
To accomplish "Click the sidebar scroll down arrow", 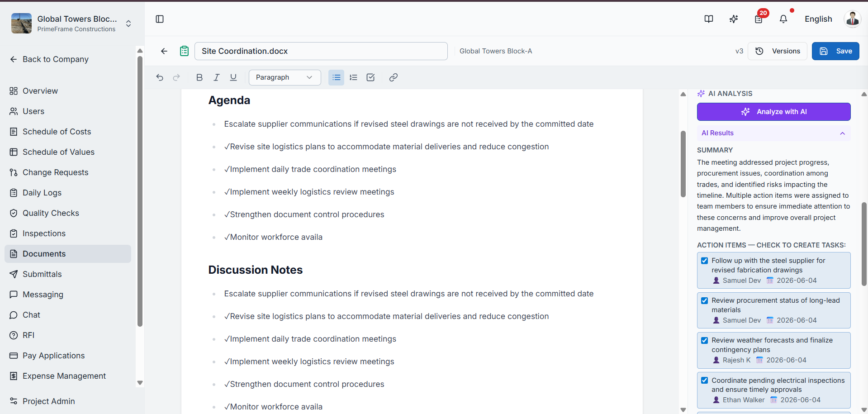I will 140,383.
